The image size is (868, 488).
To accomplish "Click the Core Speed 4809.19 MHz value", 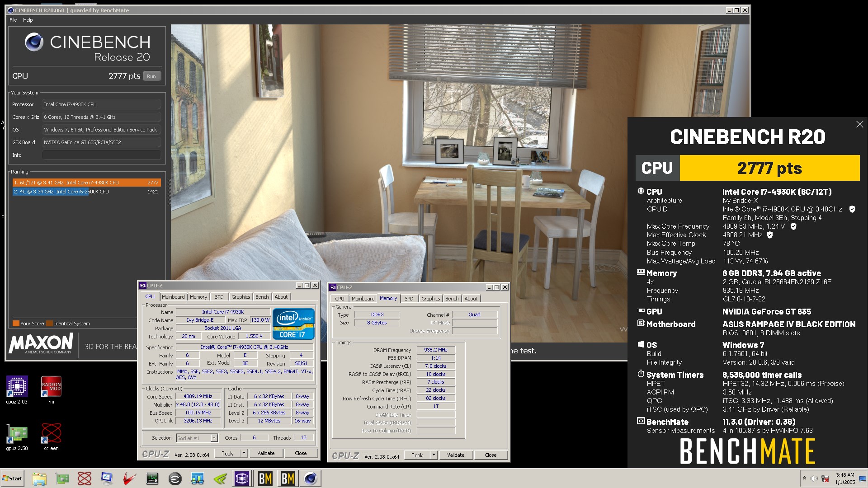I will point(198,396).
